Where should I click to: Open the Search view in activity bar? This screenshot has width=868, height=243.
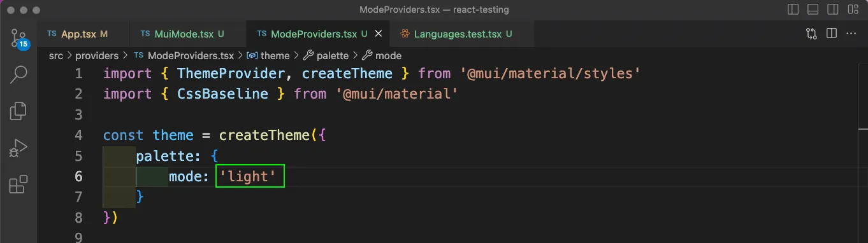click(18, 74)
